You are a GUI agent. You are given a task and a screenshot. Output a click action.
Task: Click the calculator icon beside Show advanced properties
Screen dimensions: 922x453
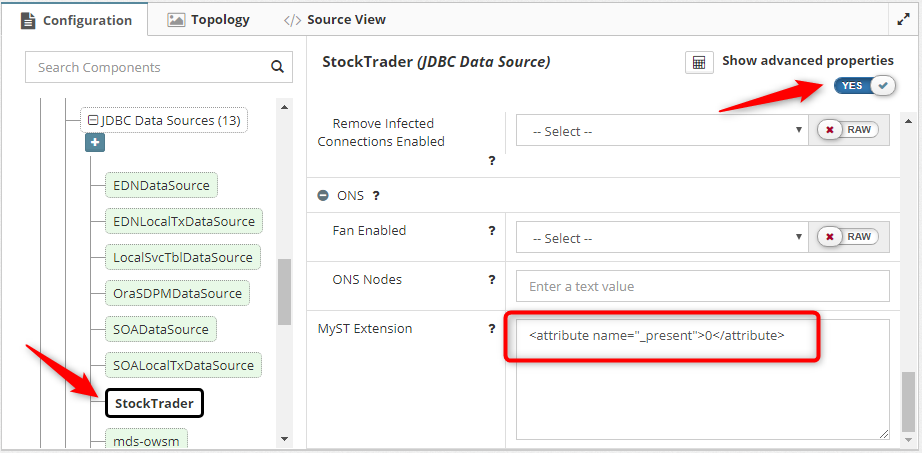pyautogui.click(x=699, y=62)
